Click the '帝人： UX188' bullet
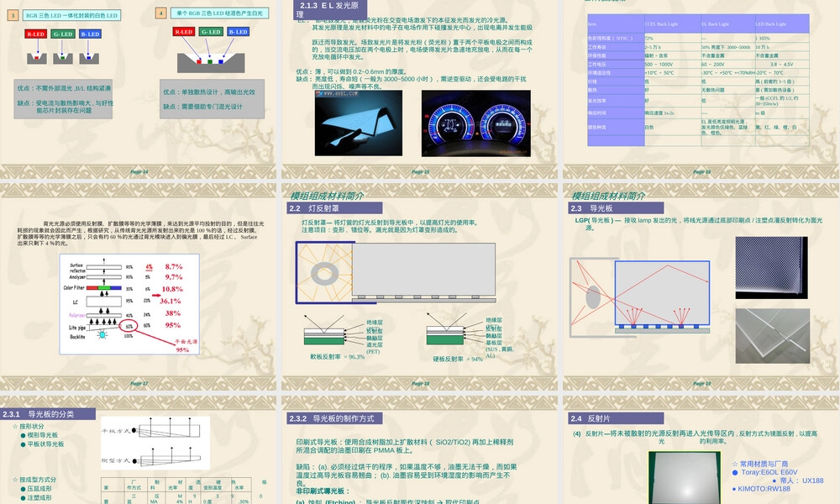 coord(798,480)
